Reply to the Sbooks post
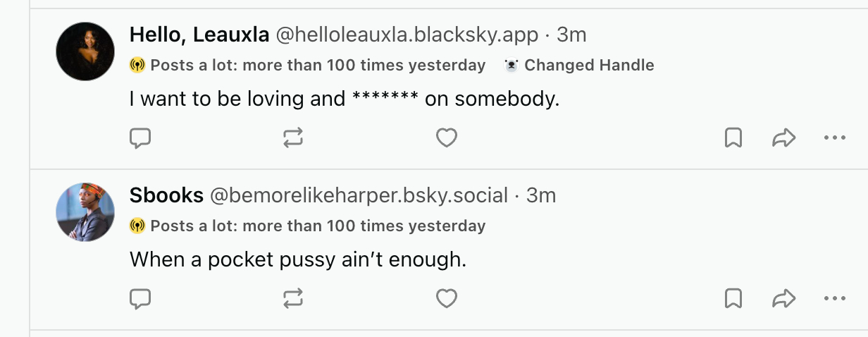The width and height of the screenshot is (868, 337). (x=141, y=299)
